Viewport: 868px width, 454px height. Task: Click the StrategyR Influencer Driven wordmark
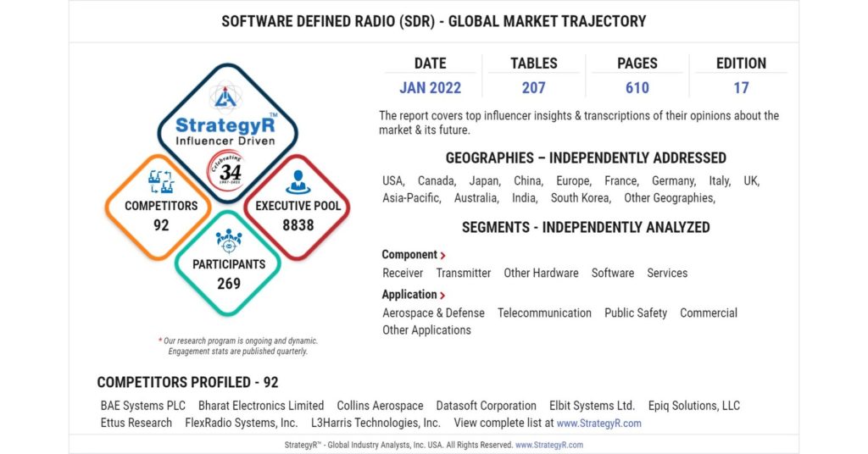pyautogui.click(x=225, y=131)
